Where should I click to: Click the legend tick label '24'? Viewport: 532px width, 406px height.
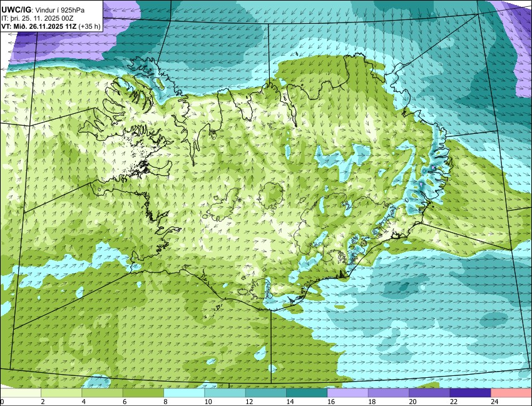[x=494, y=402]
